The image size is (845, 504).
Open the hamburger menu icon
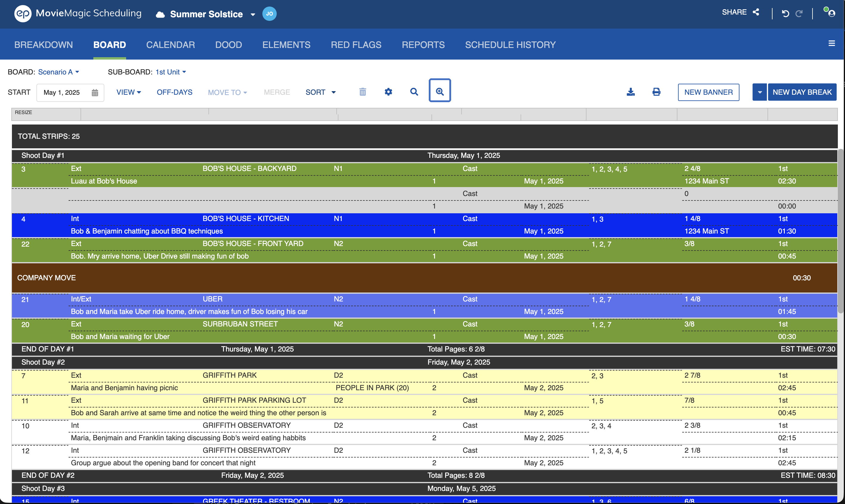click(832, 43)
